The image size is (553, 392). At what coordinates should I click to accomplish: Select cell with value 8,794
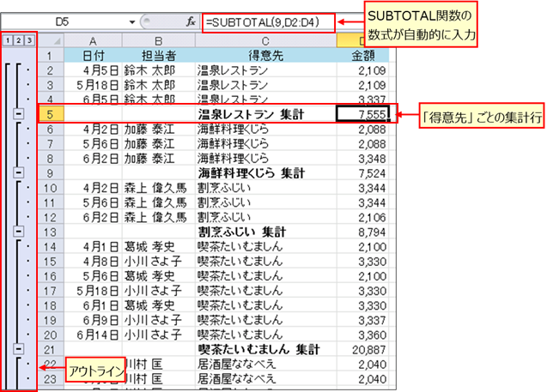tap(362, 232)
